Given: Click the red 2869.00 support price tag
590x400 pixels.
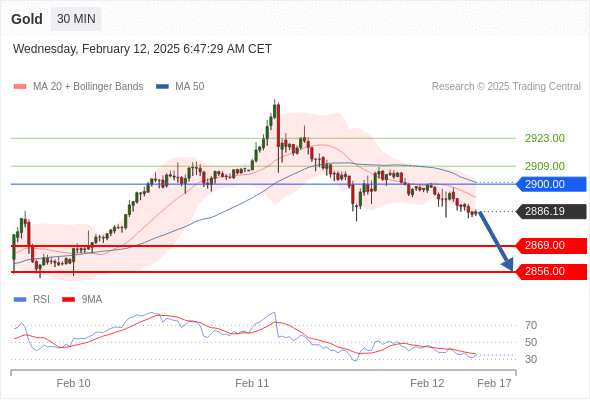Looking at the screenshot, I should 552,246.
